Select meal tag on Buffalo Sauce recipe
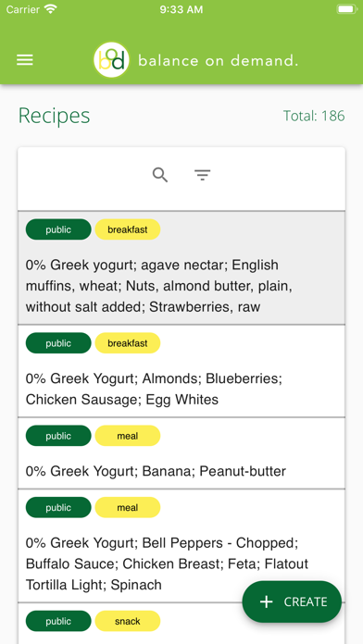Screen dimensions: 363x644 [128, 508]
